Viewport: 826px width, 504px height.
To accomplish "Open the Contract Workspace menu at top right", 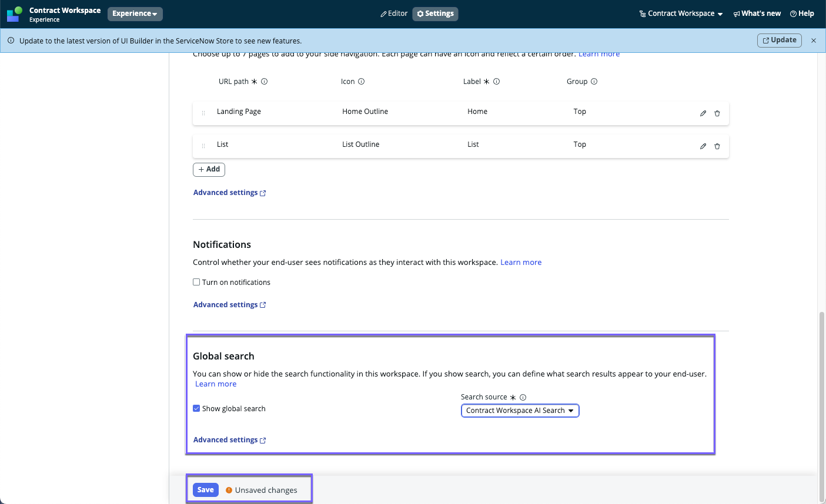I will (x=681, y=14).
